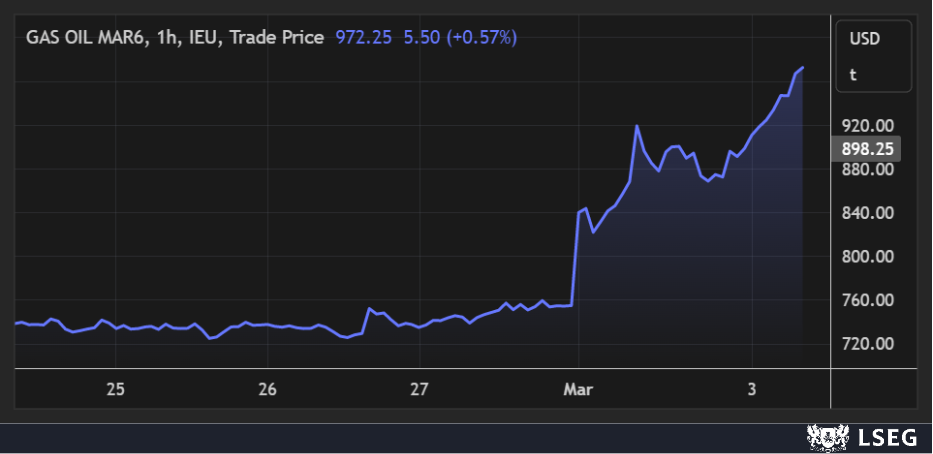Select the 27 date on time axis
The height and width of the screenshot is (454, 933).
[x=419, y=388]
